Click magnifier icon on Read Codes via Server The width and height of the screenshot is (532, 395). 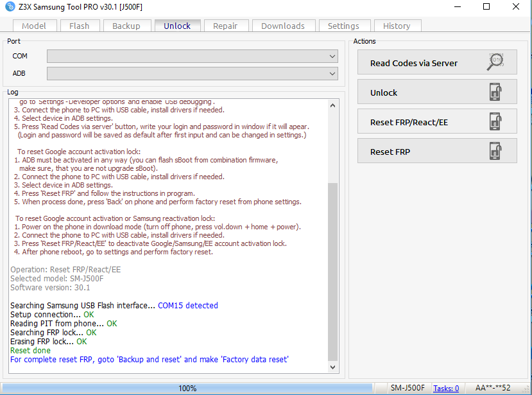click(x=495, y=62)
